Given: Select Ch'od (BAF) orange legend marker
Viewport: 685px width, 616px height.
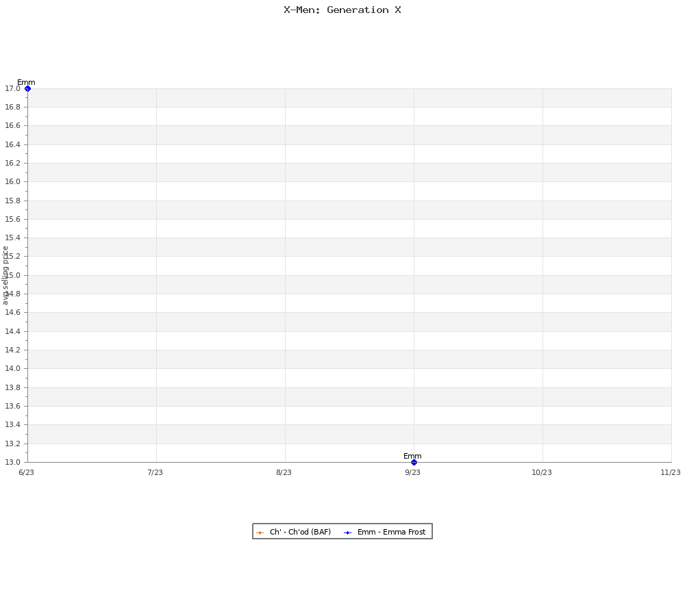Looking at the screenshot, I should 260,532.
